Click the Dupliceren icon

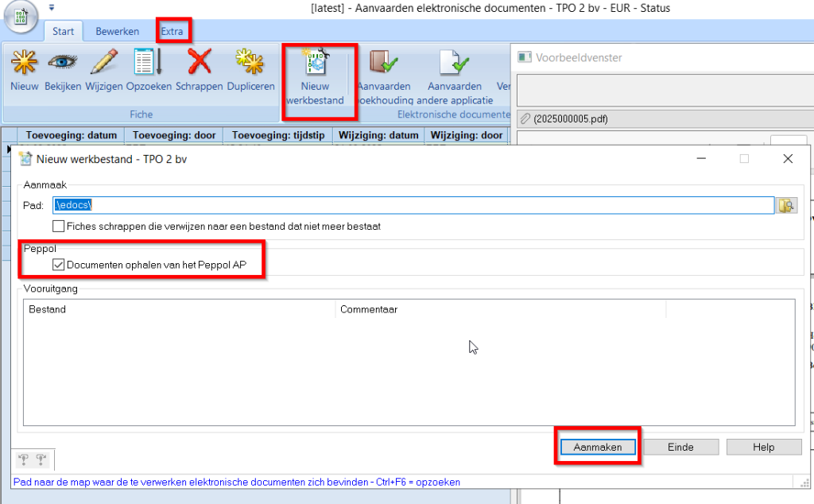[250, 64]
